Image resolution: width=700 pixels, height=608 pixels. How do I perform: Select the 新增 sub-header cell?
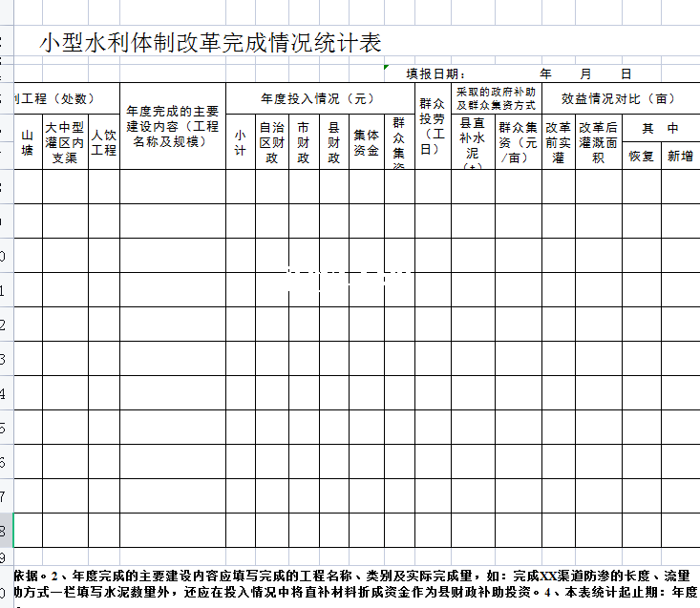pos(680,157)
